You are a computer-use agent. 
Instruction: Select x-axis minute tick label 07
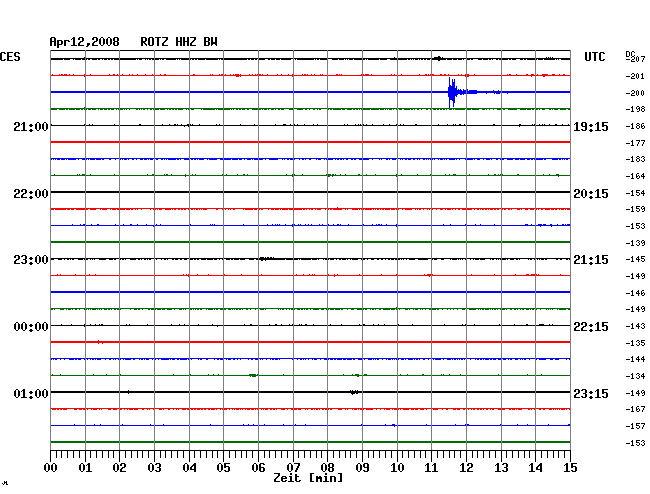tap(293, 468)
